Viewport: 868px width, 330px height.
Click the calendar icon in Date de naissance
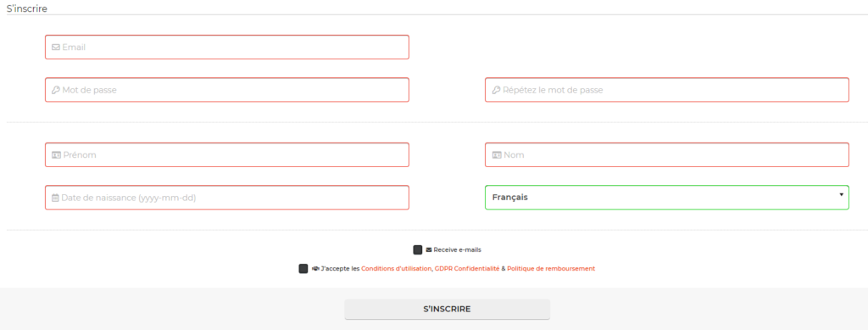point(55,198)
